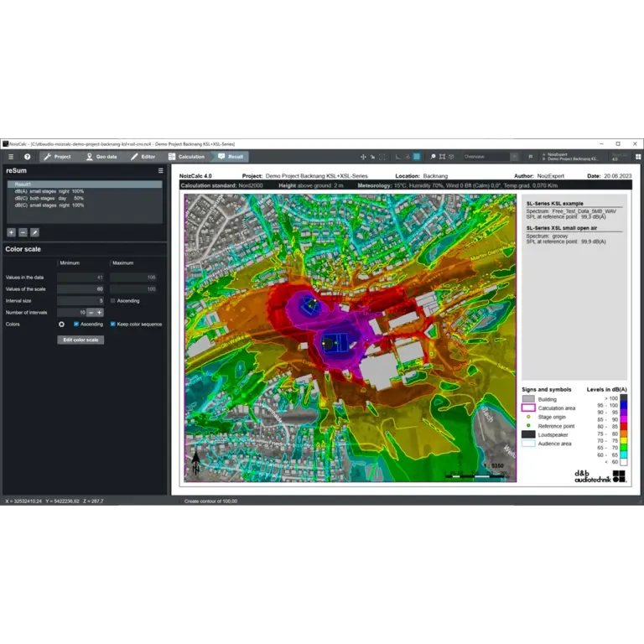Decrease the number of intervals
Image resolution: width=644 pixels, height=644 pixels.
click(91, 312)
